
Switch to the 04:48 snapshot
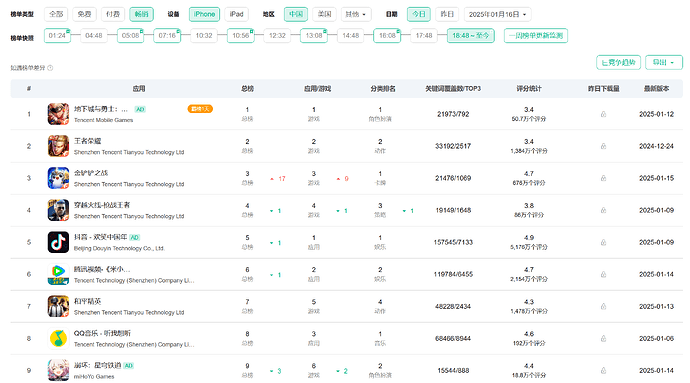[x=94, y=36]
